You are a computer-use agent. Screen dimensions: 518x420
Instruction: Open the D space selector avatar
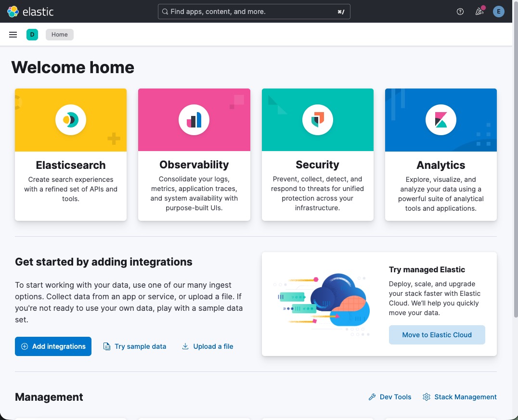pyautogui.click(x=32, y=35)
